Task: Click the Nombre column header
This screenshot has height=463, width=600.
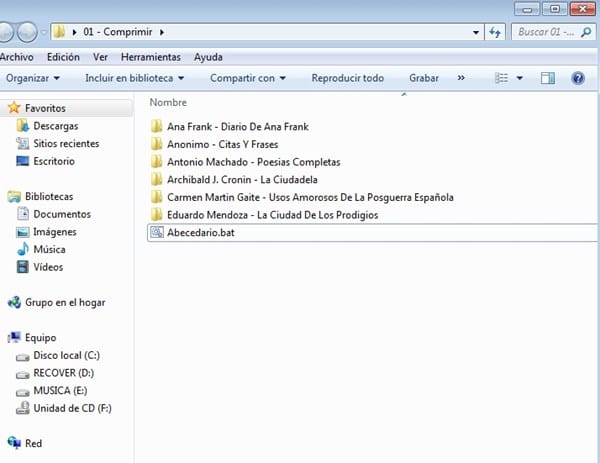Action: (x=168, y=102)
